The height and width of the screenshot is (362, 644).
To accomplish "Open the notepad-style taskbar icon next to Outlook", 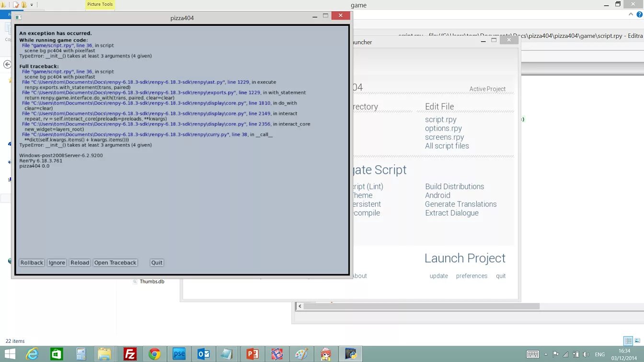I will pyautogui.click(x=227, y=354).
